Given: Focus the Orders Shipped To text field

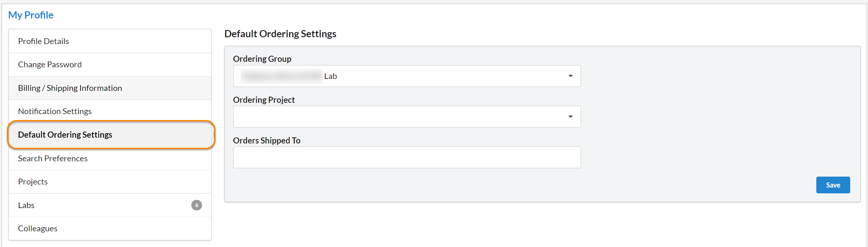Looking at the screenshot, I should point(407,157).
